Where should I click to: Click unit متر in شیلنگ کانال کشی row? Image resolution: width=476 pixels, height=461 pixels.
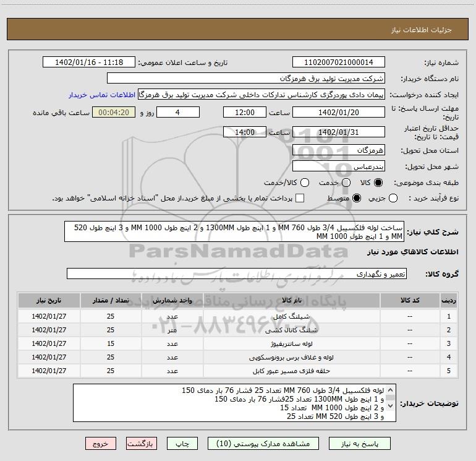coord(172,330)
